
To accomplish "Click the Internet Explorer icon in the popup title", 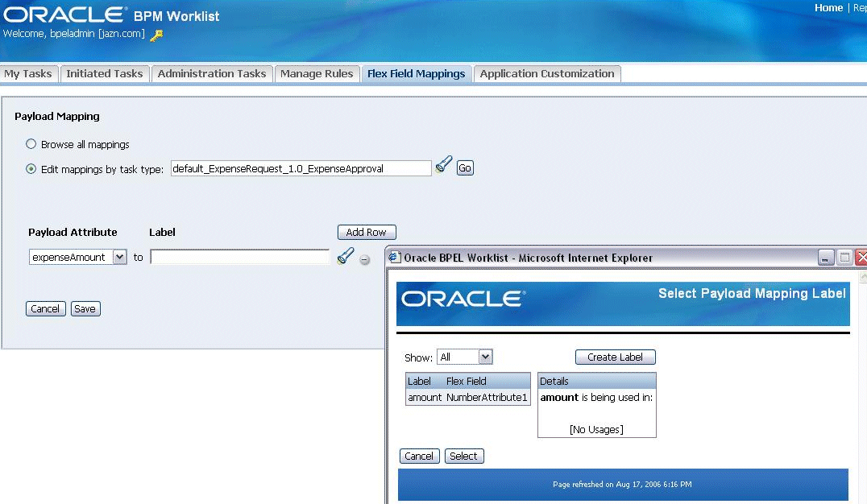I will pyautogui.click(x=394, y=258).
